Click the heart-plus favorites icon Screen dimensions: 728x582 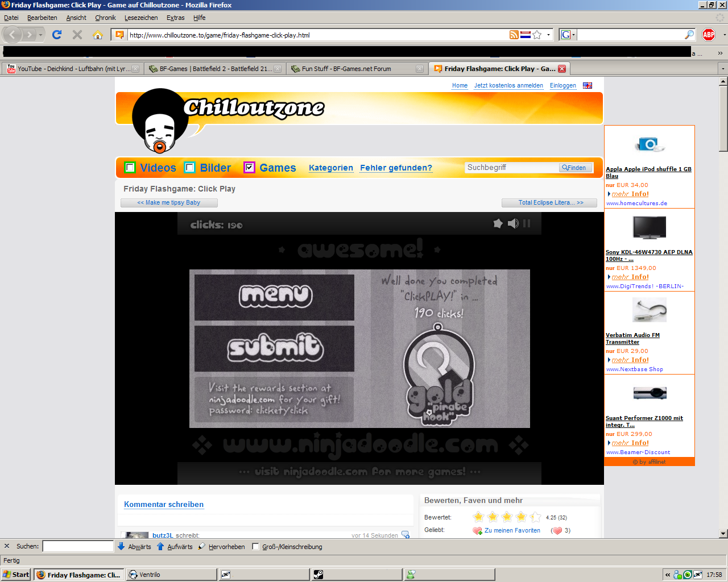(x=477, y=531)
